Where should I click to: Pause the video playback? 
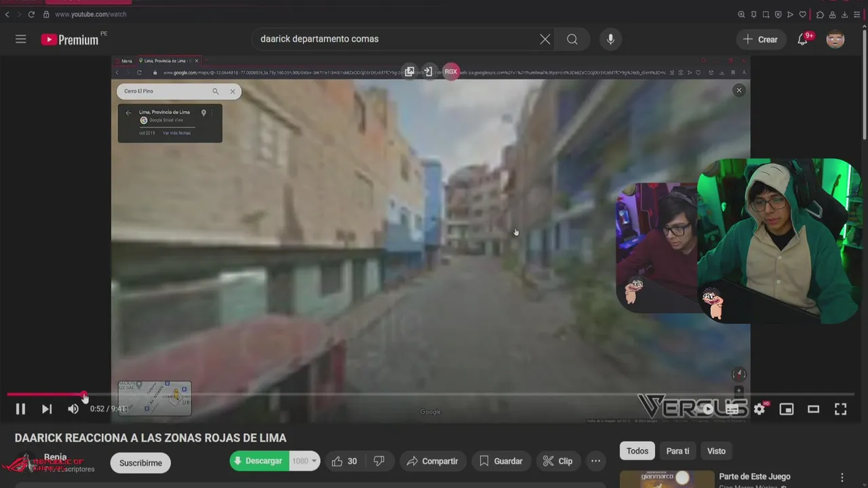20,409
